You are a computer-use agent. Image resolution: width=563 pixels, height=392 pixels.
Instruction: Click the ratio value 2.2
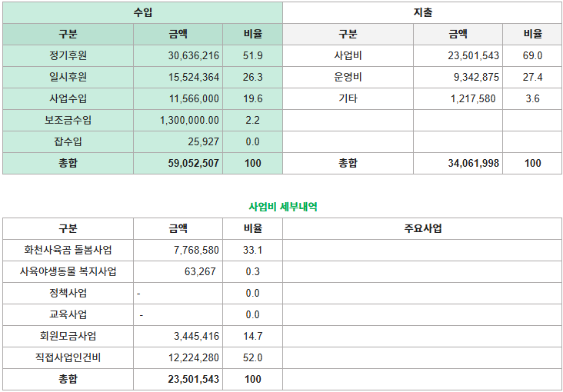coord(252,120)
